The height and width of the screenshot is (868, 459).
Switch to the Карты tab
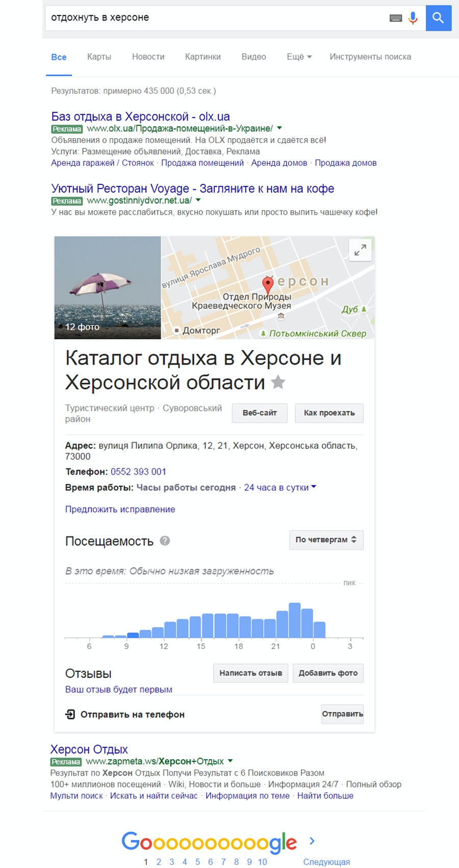99,57
